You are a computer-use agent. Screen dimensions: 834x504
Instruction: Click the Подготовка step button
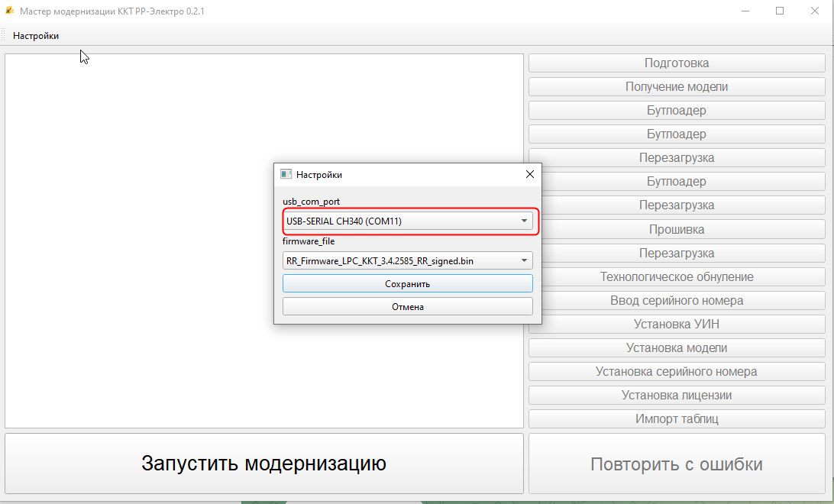point(676,63)
